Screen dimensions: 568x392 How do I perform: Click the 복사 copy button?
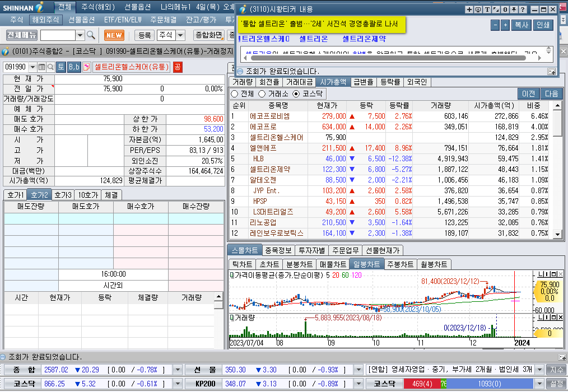522,25
